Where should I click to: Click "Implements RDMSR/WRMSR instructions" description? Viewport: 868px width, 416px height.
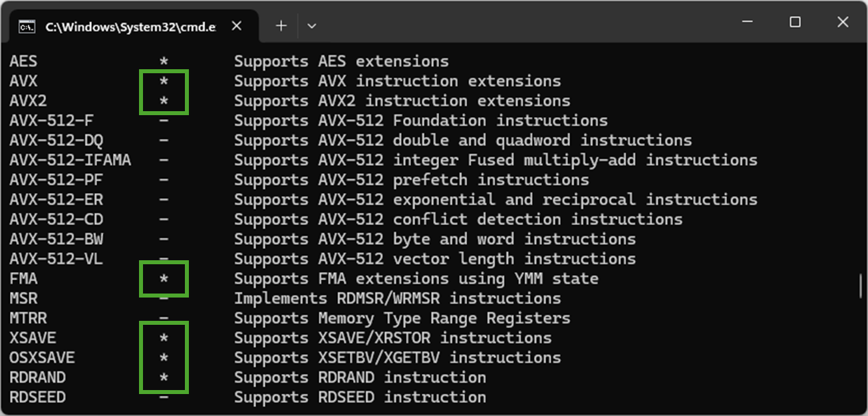[397, 299]
